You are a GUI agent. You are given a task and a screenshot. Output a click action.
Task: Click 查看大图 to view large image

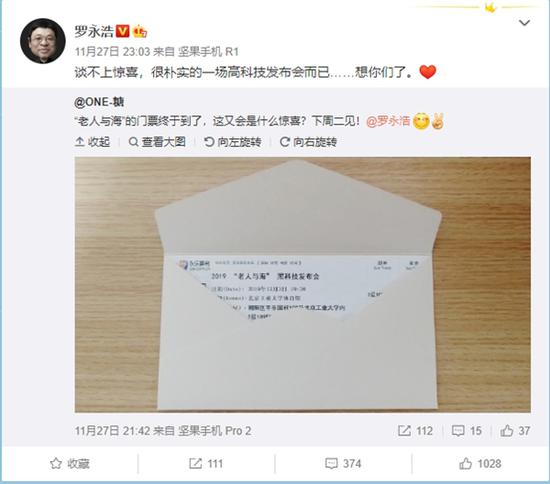157,142
